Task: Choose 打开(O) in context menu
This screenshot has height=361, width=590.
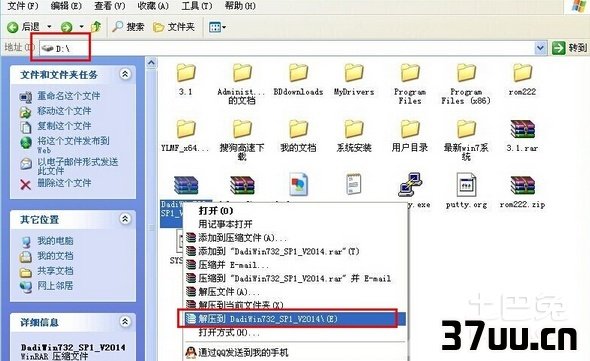Action: point(295,211)
